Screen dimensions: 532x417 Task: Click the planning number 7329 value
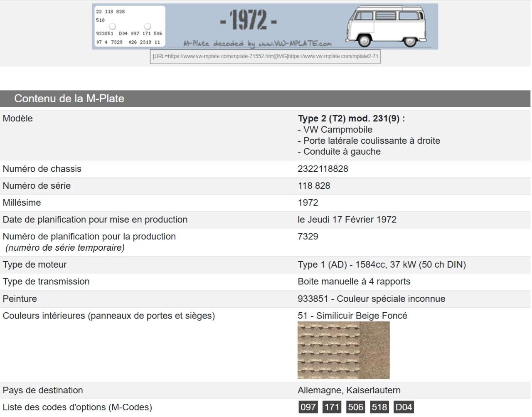coord(308,237)
